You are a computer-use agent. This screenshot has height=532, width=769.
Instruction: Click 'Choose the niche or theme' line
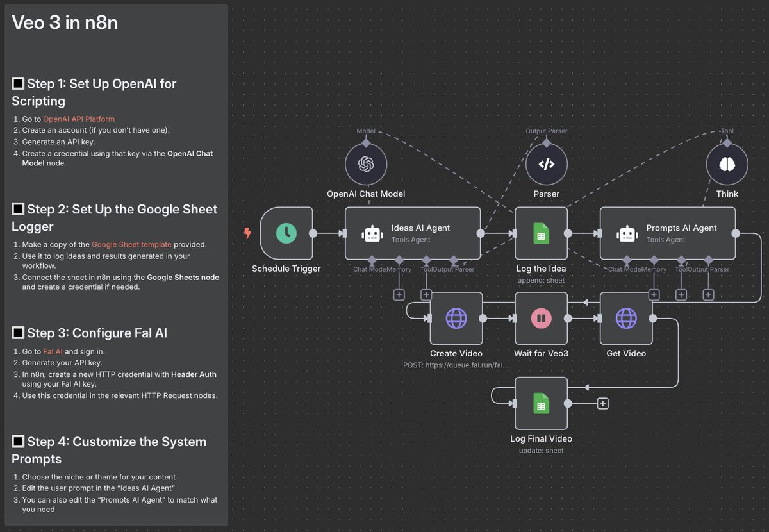point(99,477)
